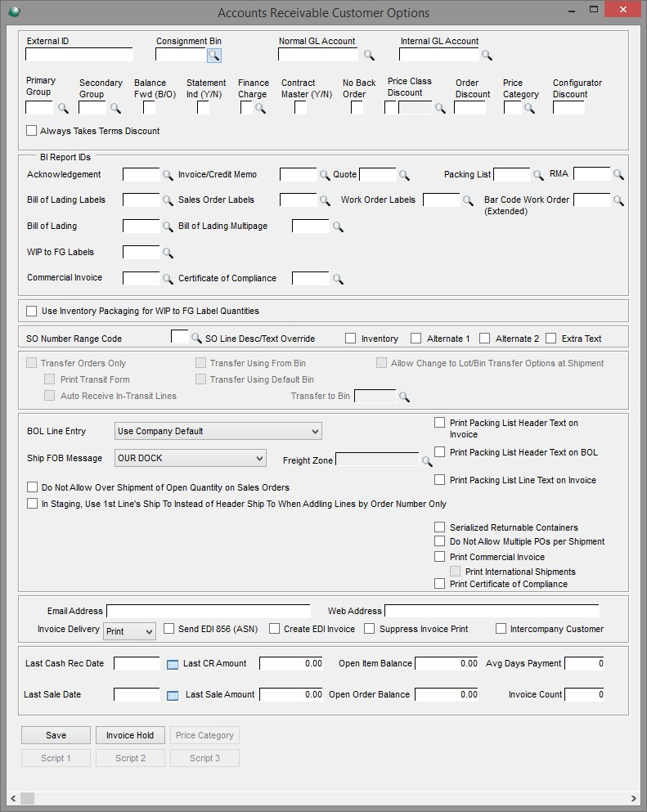Screen dimensions: 647x812
Task: Check Print Certificate of Compliance
Action: click(x=440, y=584)
